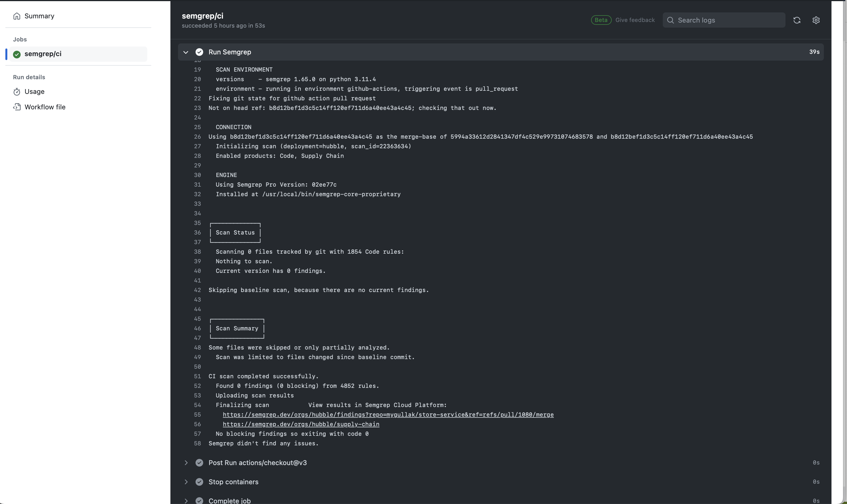Click green success check beside semgrep/ci job
847x504 pixels.
(x=17, y=54)
